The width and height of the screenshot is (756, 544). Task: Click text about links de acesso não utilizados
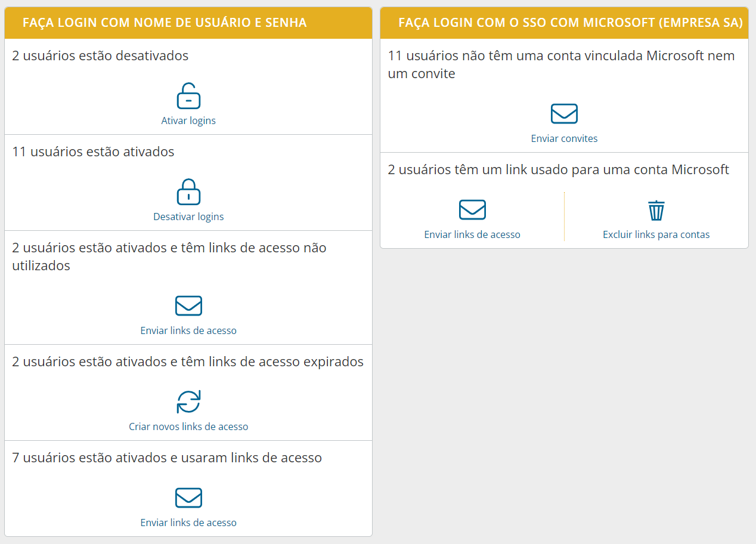(169, 256)
